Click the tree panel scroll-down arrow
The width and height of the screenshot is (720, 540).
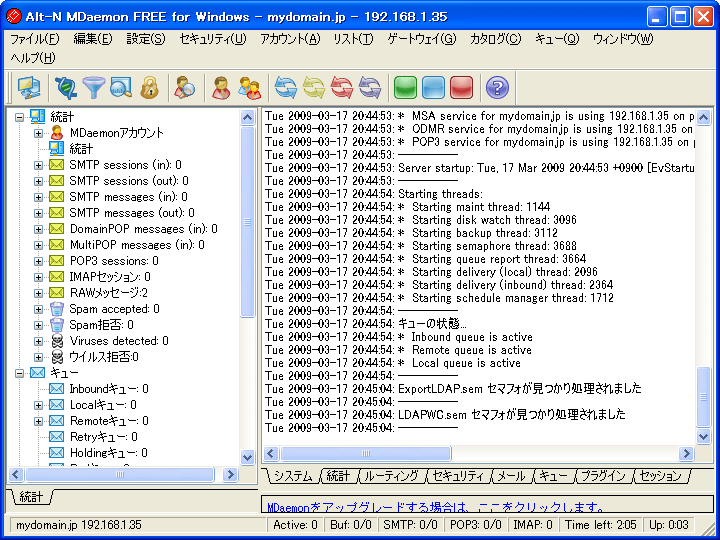point(248,457)
